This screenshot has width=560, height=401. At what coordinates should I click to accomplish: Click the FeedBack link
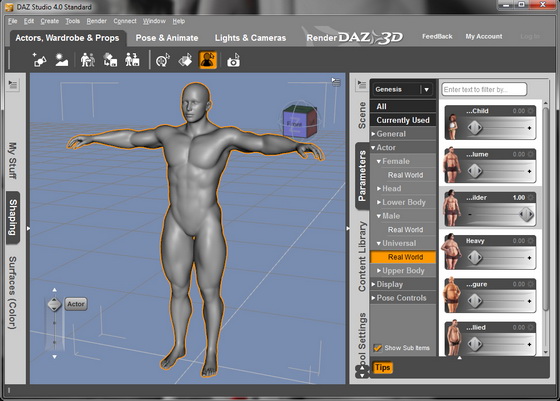[437, 36]
